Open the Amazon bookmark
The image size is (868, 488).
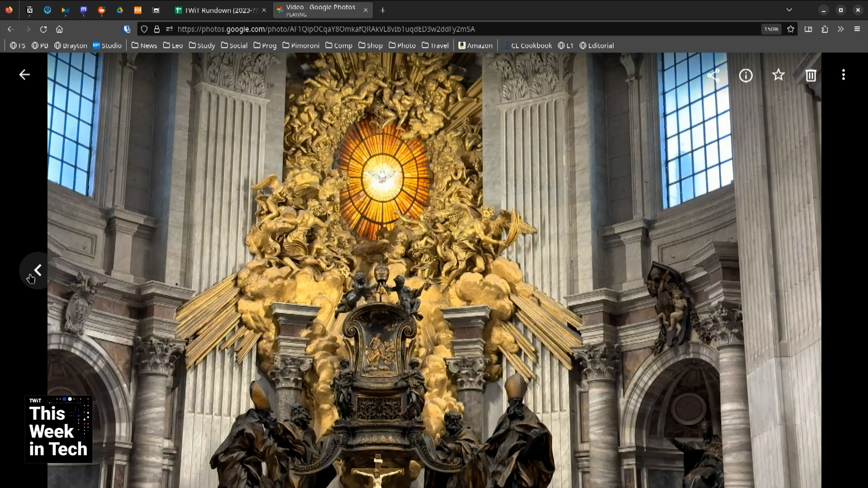point(475,45)
